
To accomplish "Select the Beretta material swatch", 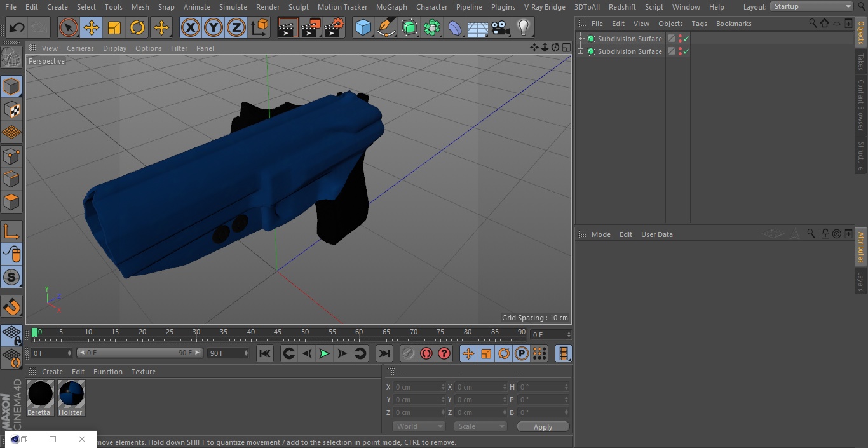I will [39, 398].
